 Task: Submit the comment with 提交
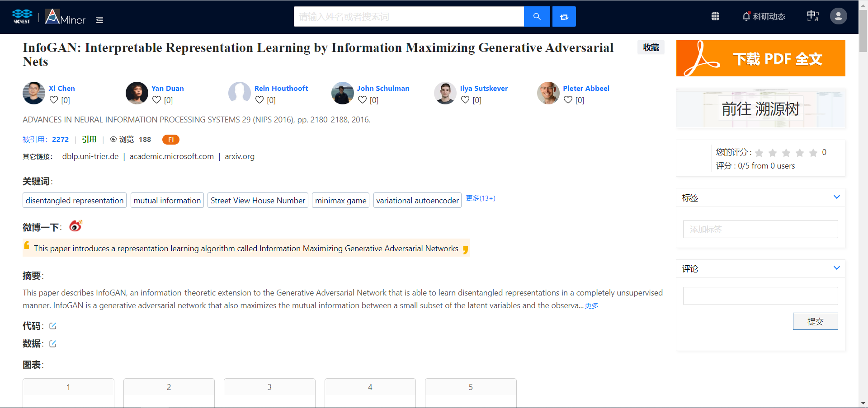815,321
